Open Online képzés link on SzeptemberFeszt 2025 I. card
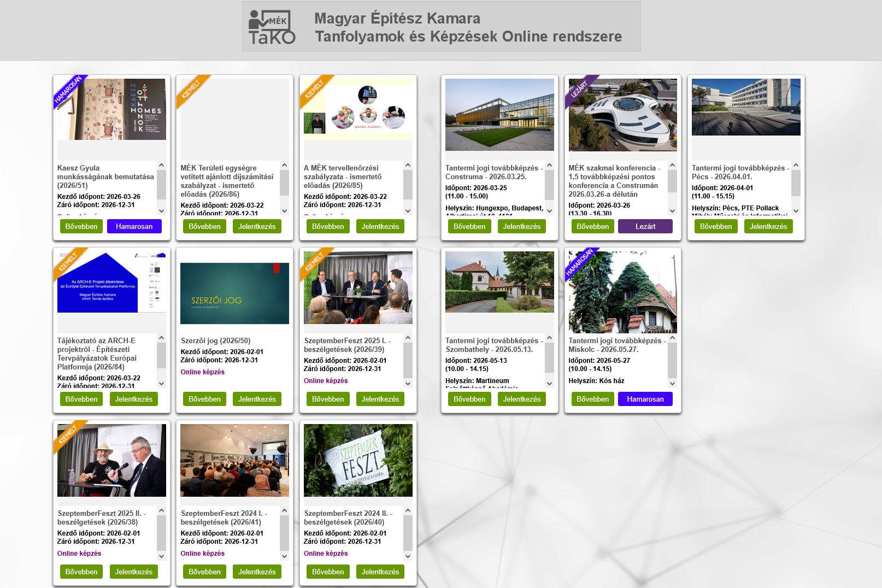Screen dimensions: 882x588 pos(326,381)
